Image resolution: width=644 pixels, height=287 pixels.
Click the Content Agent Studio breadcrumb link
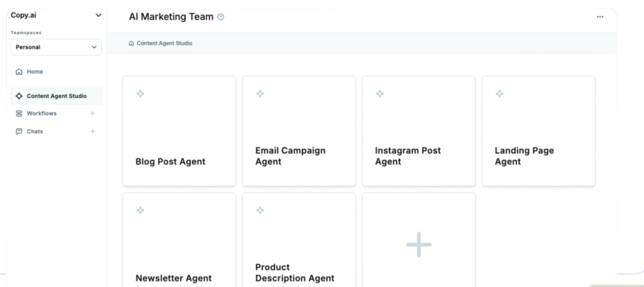click(164, 43)
